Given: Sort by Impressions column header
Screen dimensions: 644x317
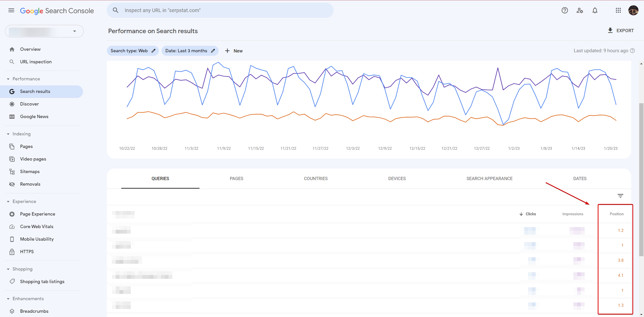Looking at the screenshot, I should point(573,214).
